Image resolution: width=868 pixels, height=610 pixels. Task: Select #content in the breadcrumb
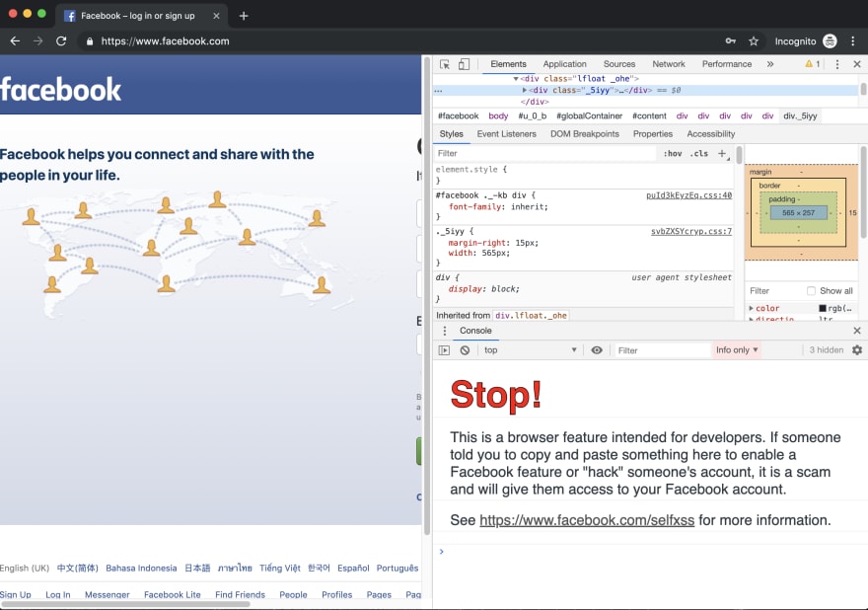tap(649, 115)
